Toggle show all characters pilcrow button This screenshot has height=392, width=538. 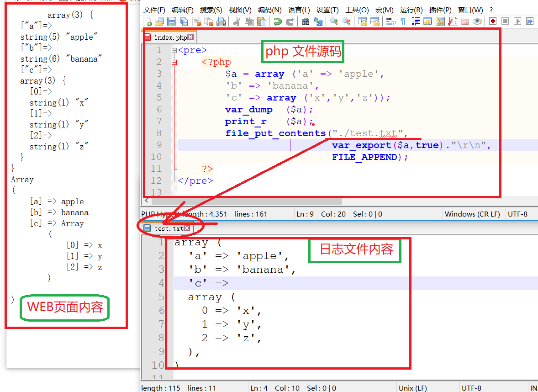click(403, 21)
